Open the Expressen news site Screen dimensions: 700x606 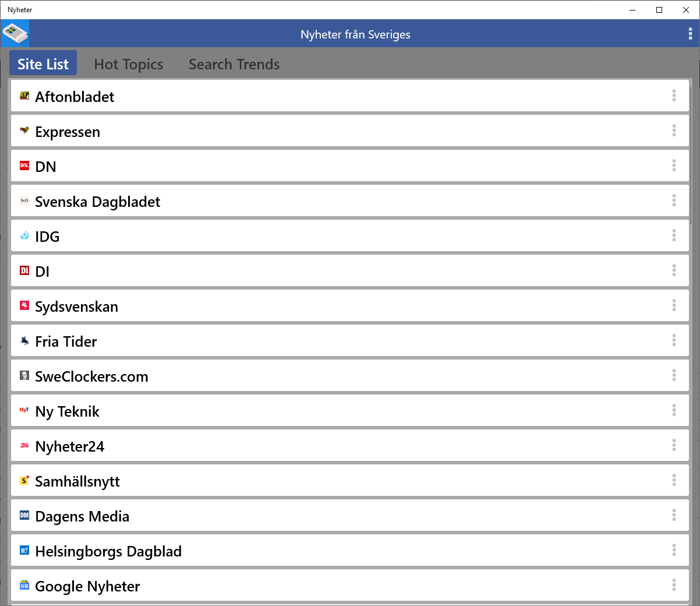coord(349,131)
